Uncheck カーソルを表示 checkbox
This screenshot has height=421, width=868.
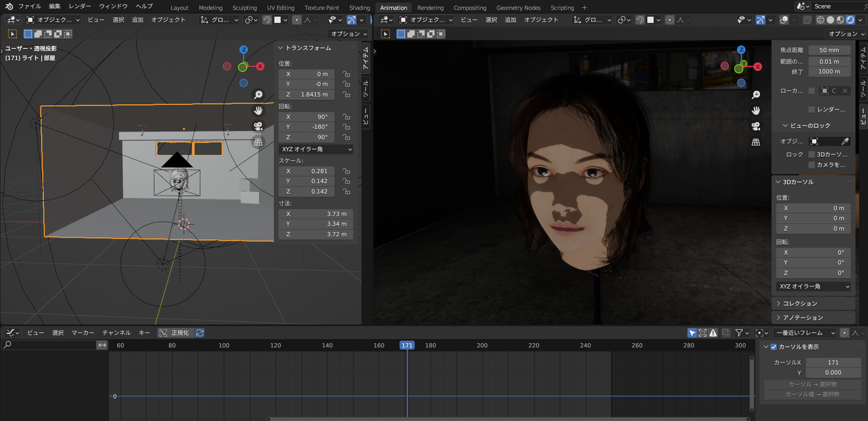774,347
